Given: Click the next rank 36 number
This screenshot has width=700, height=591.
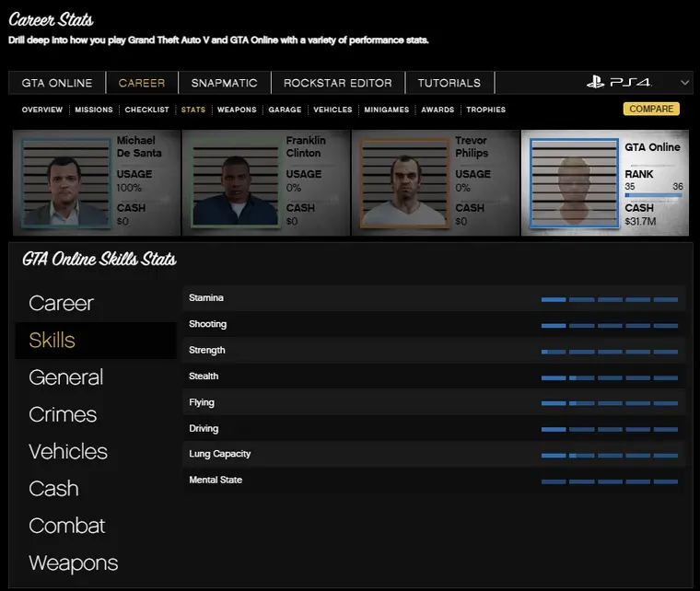Looking at the screenshot, I should (x=678, y=187).
